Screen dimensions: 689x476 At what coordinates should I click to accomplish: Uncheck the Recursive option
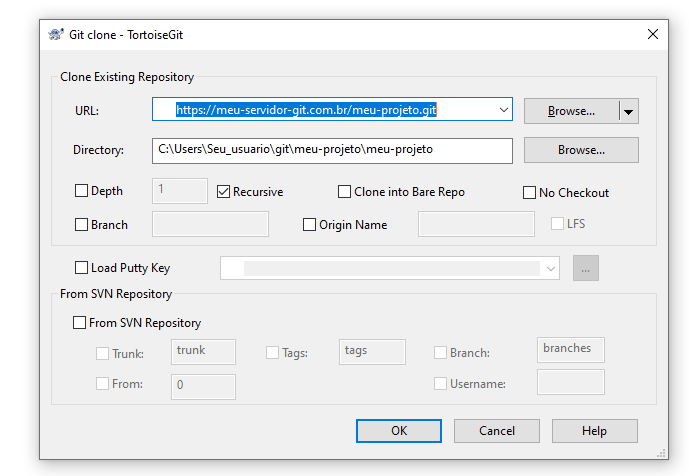click(x=223, y=192)
